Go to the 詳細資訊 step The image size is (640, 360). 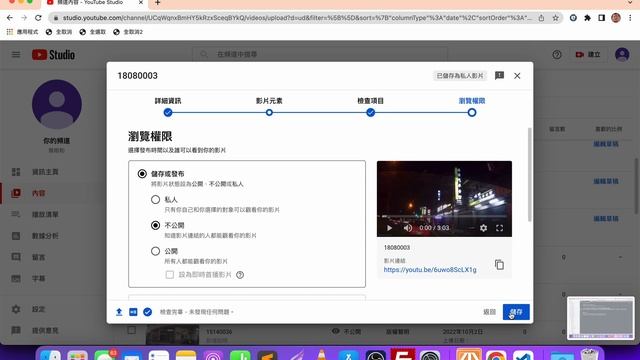tap(168, 107)
